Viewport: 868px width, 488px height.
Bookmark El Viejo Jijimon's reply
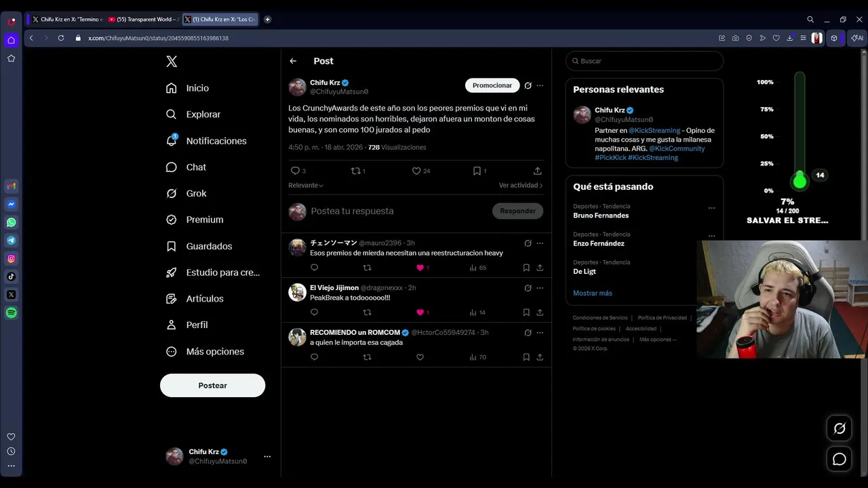pos(526,312)
